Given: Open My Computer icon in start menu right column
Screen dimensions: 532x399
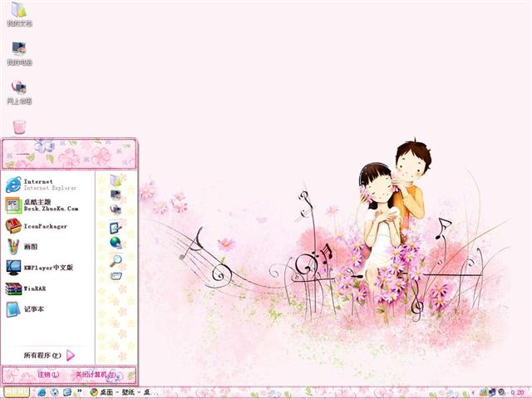Looking at the screenshot, I should (116, 195).
